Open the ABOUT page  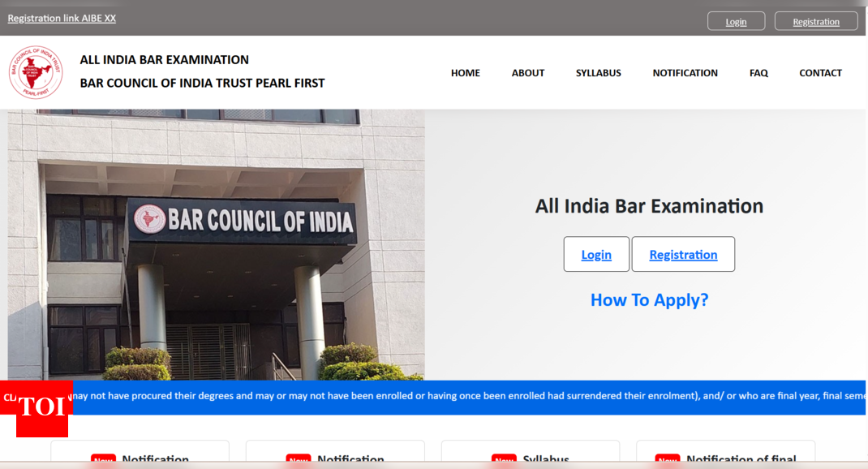click(527, 72)
